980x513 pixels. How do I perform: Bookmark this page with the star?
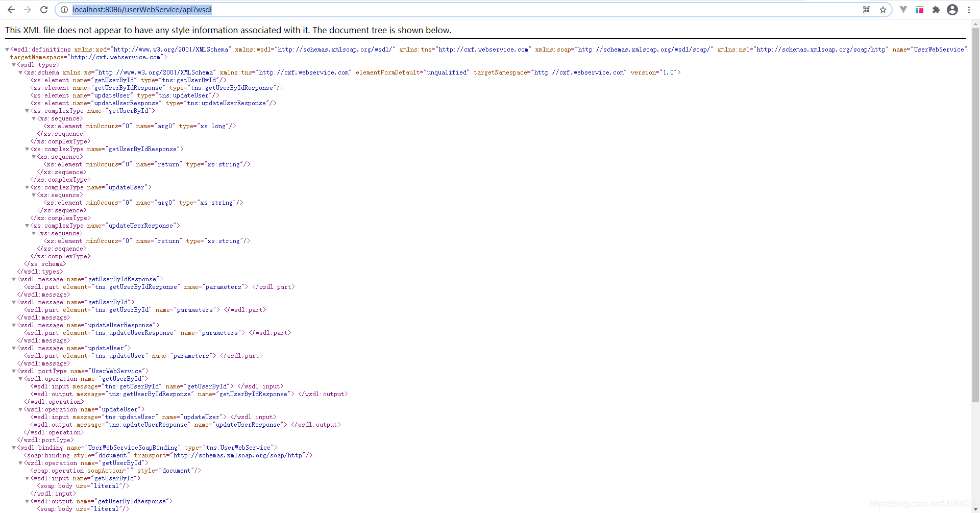(x=883, y=10)
